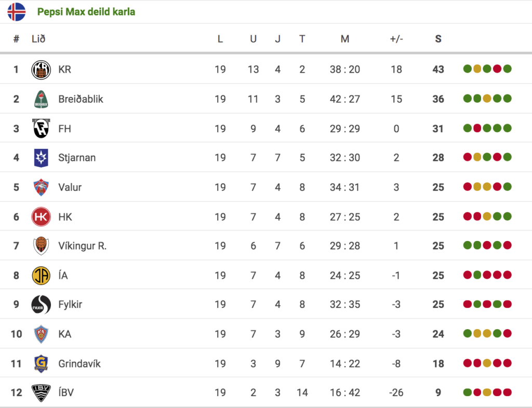
Task: Open the KR club crest
Action: coord(41,70)
